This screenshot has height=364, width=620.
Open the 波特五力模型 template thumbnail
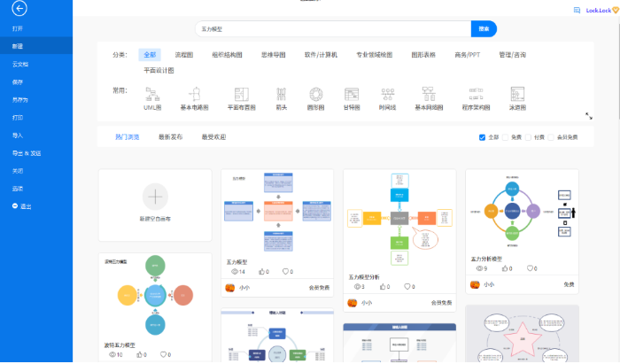pos(155,296)
